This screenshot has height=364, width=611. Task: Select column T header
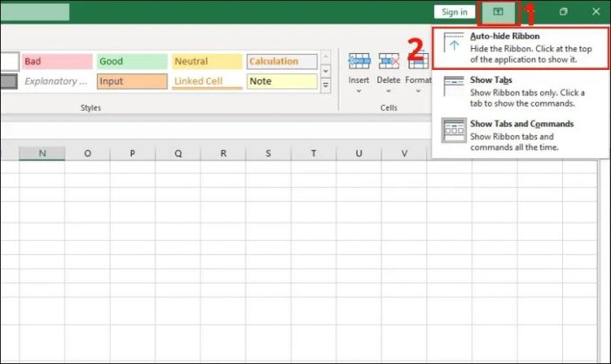point(313,154)
